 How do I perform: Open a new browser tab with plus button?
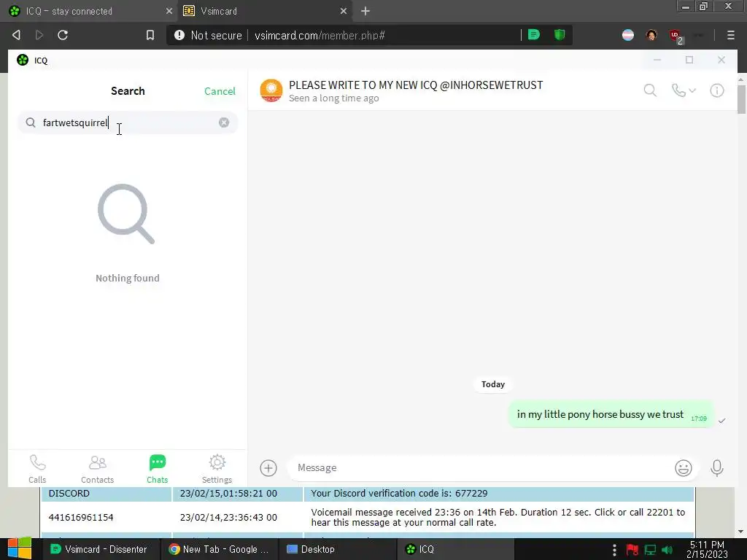click(x=365, y=11)
